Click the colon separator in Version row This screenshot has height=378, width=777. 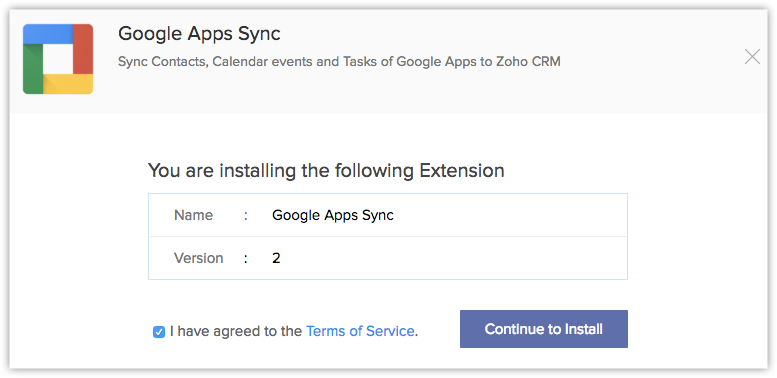tap(246, 259)
